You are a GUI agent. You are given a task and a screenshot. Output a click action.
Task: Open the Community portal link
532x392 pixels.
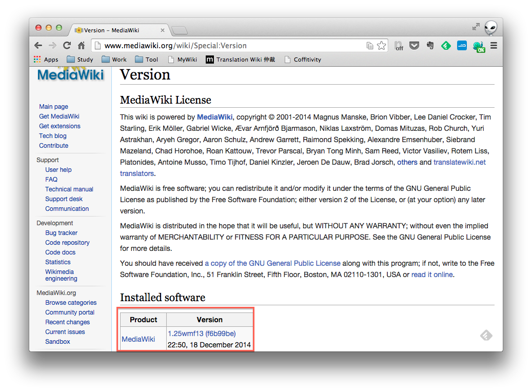coord(70,312)
